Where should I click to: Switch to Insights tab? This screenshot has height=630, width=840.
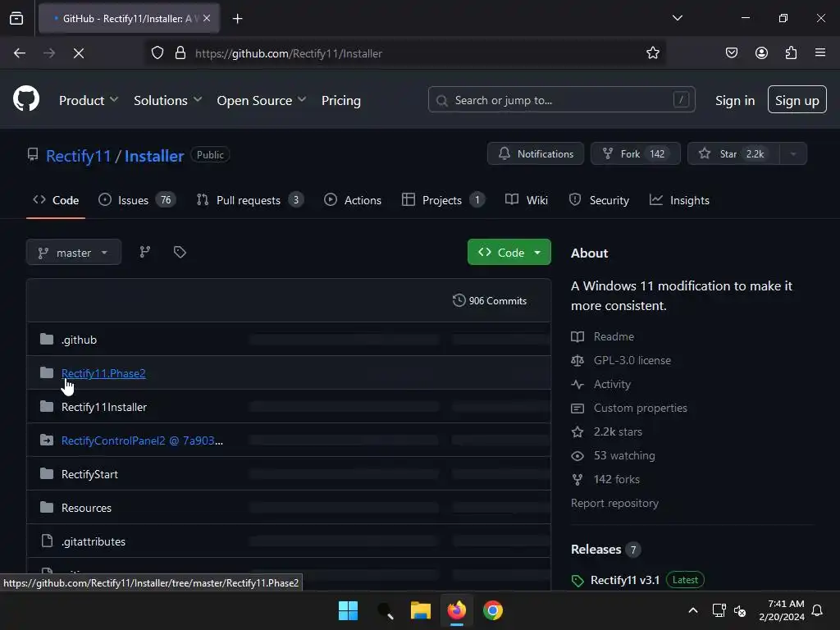pyautogui.click(x=679, y=200)
